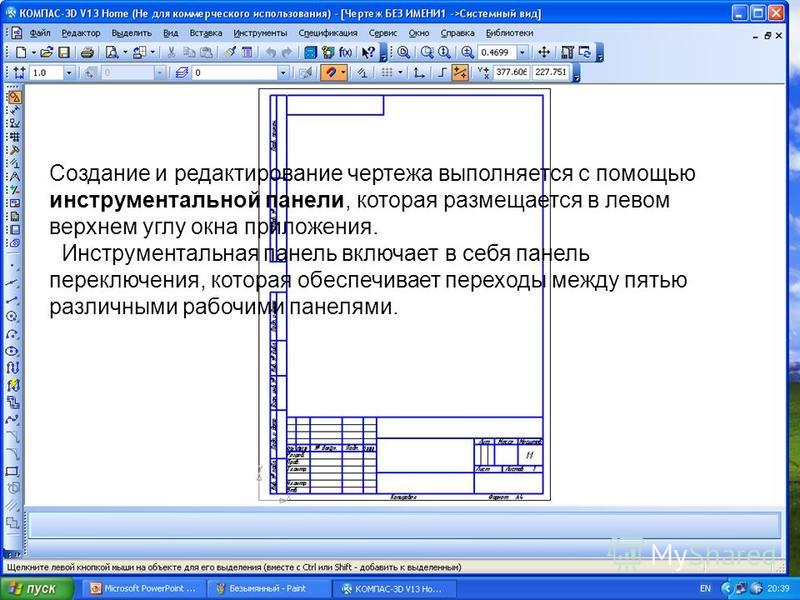Click the local coordinate system icon
Screen dimensions: 800x600
(x=419, y=73)
